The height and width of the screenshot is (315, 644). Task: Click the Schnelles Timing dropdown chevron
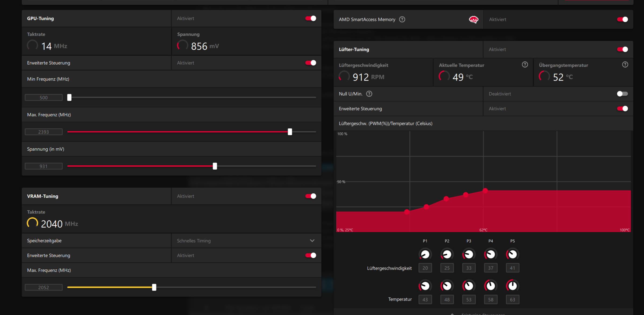pyautogui.click(x=312, y=241)
